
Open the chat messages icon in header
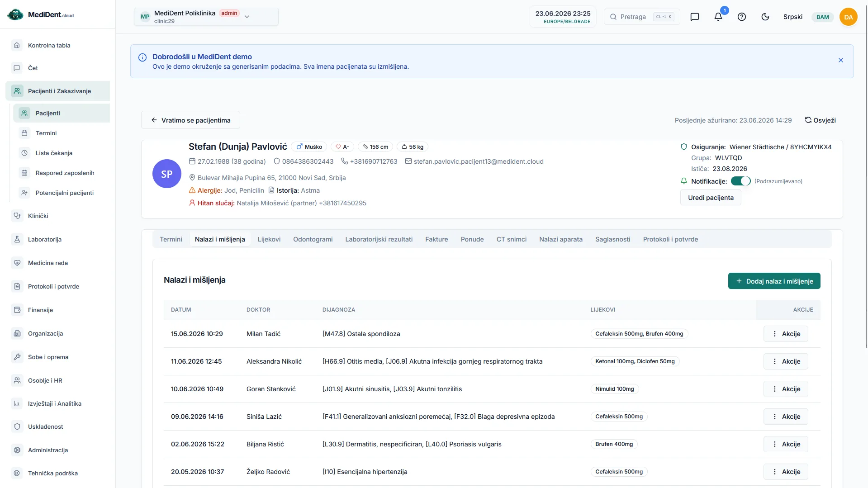(694, 17)
